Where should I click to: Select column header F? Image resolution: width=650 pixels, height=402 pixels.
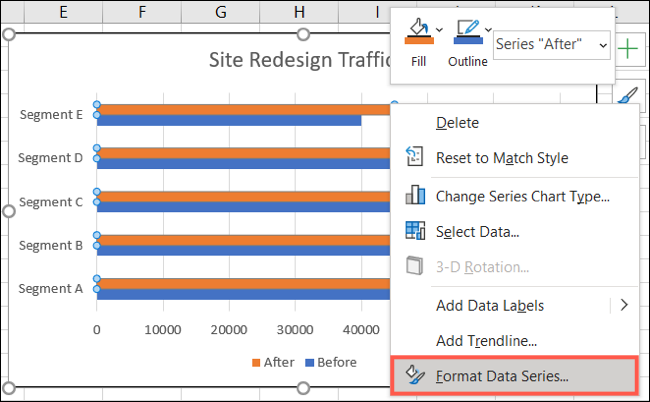coord(142,12)
